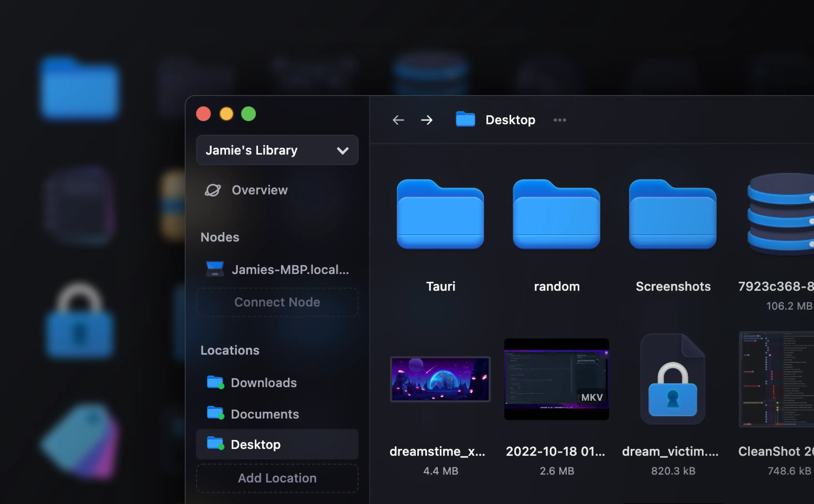The height and width of the screenshot is (504, 814).
Task: Open the encrypted dream_victim file
Action: (x=673, y=380)
